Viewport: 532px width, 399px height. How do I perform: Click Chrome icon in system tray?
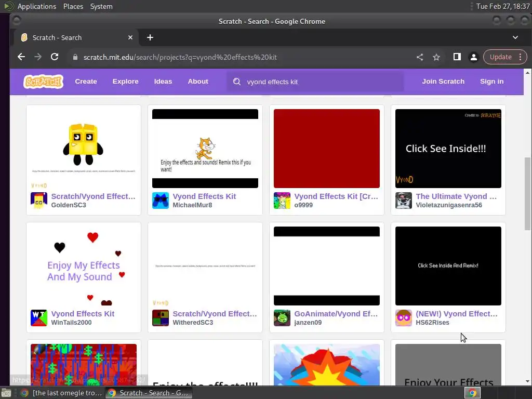(472, 393)
